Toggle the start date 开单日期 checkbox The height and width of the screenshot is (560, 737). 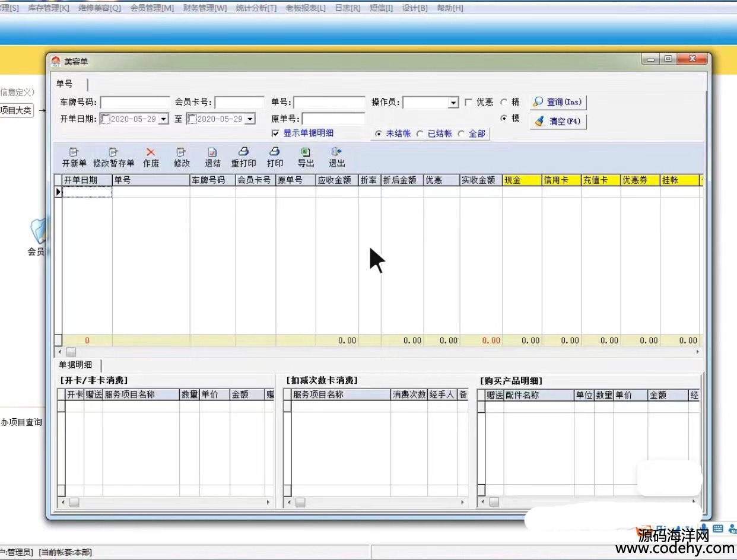[105, 119]
